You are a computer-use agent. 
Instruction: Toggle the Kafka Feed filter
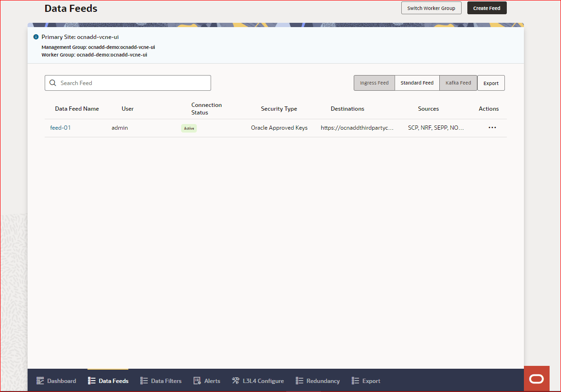pos(458,83)
